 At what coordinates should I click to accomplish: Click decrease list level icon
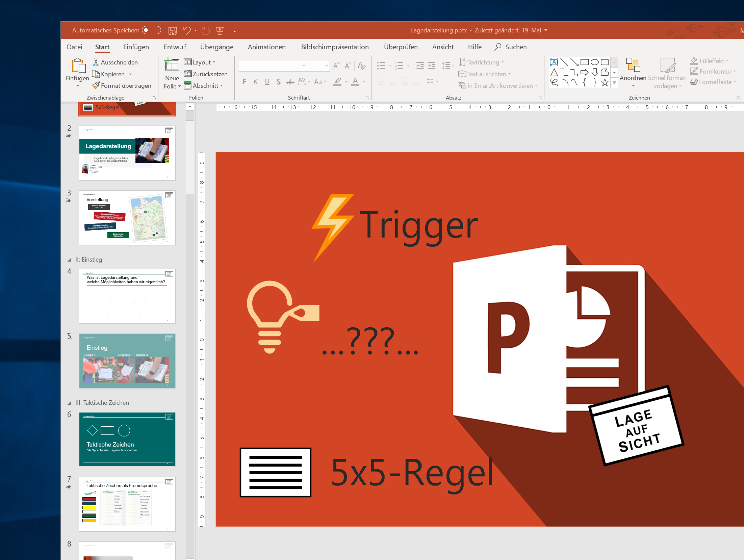[x=420, y=65]
